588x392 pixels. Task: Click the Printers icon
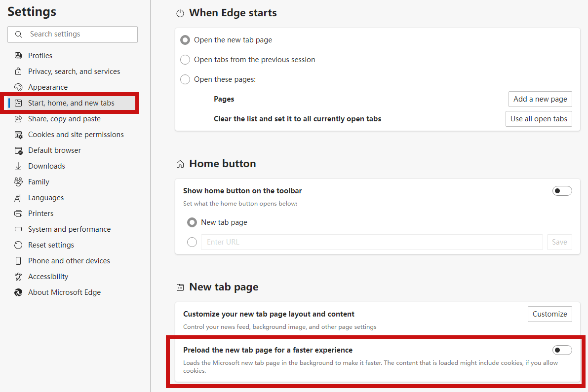(x=18, y=214)
